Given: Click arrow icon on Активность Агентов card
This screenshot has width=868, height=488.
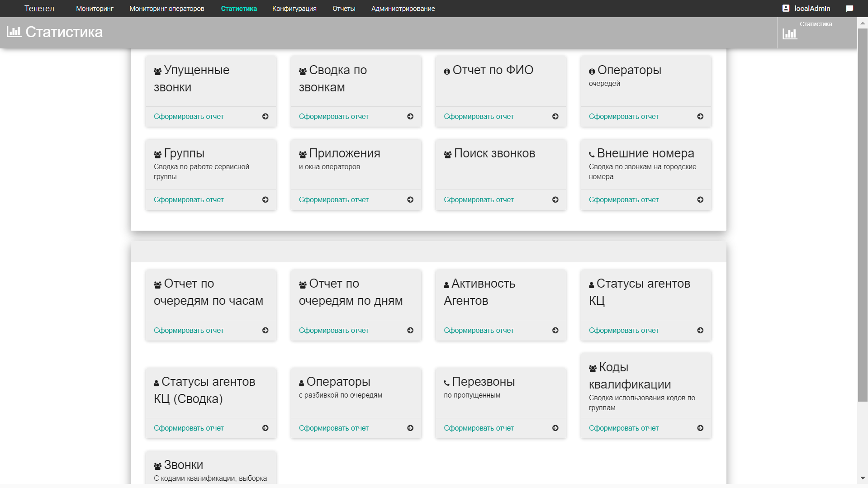Looking at the screenshot, I should [x=555, y=330].
